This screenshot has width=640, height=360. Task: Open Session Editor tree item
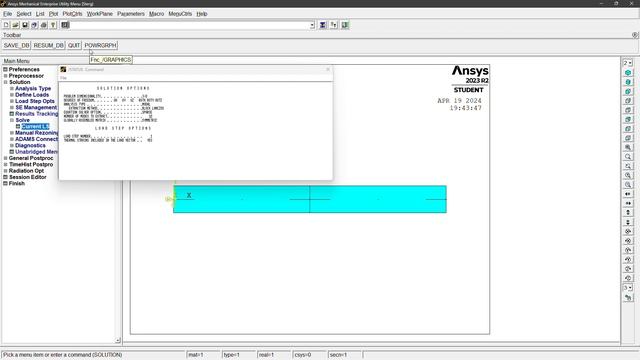(27, 177)
